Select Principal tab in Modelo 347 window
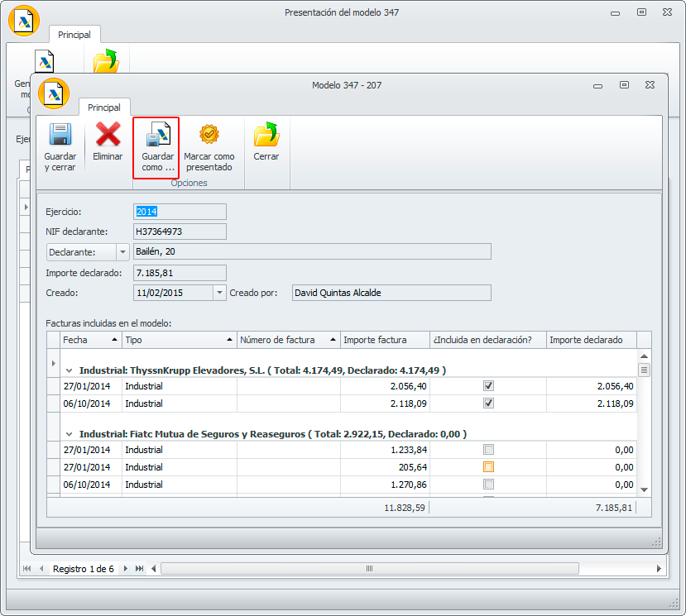The height and width of the screenshot is (616, 686). (x=104, y=107)
